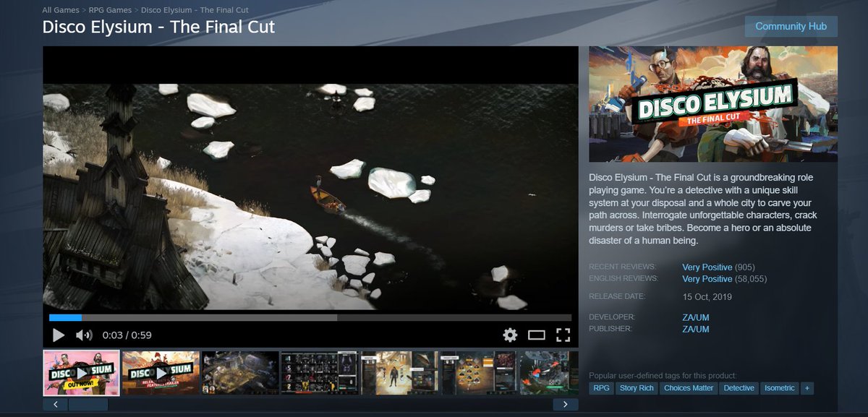Open the dark isometric building interior screenshot thumbnail

coord(240,373)
